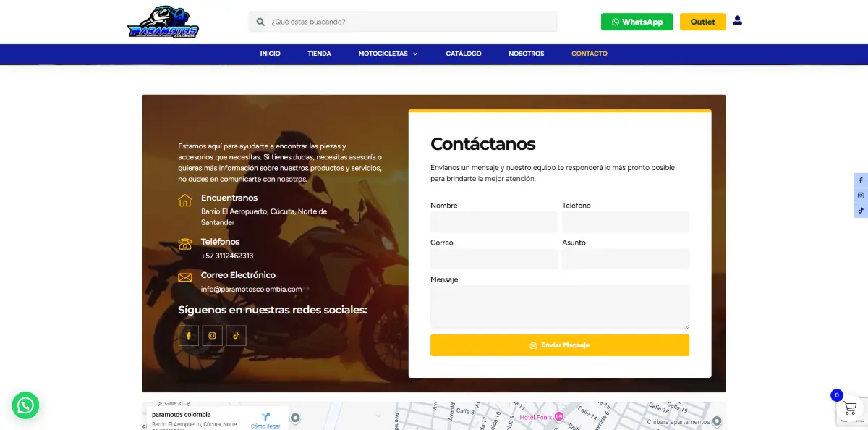Focus the Asunto input field
Image resolution: width=868 pixels, height=430 pixels.
coord(626,258)
